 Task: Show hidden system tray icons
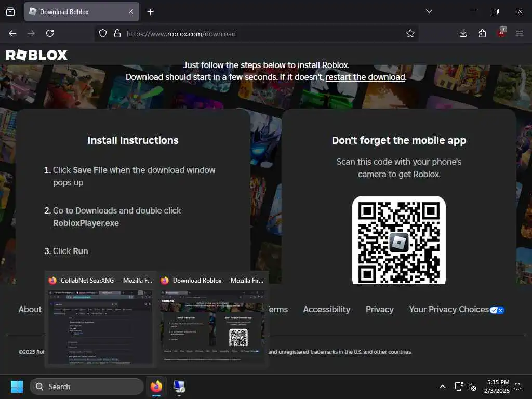443,387
